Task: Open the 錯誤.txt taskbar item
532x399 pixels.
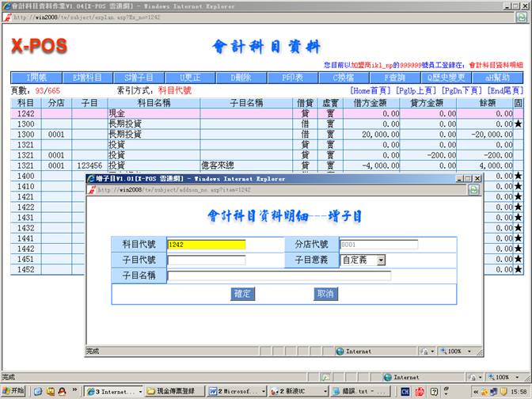Action: [x=360, y=391]
